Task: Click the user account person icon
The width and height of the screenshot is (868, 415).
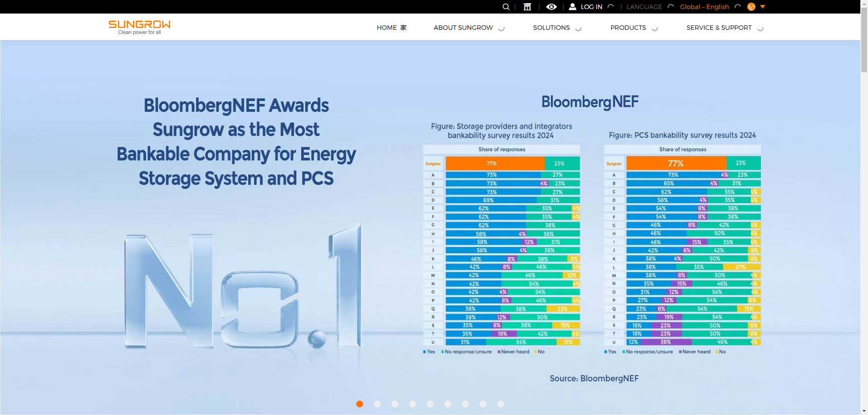Action: pos(572,7)
